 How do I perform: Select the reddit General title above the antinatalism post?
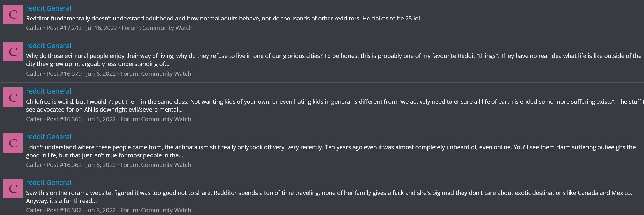[48, 137]
